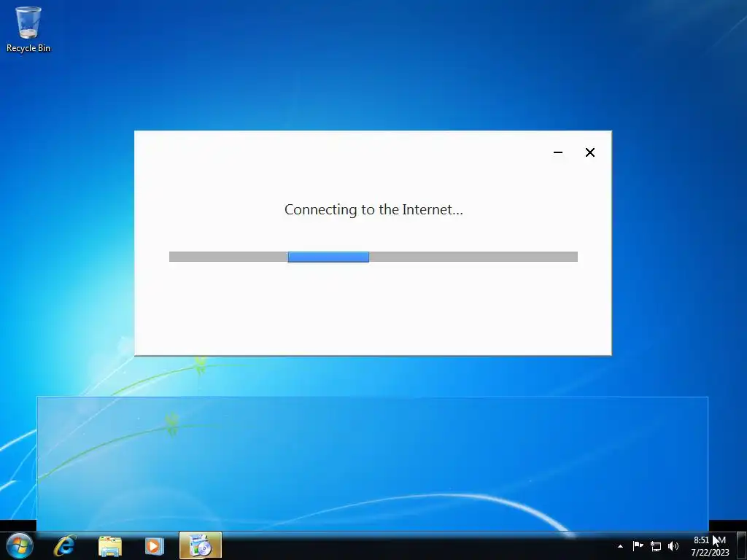
Task: Click the connection progress bar
Action: click(373, 257)
